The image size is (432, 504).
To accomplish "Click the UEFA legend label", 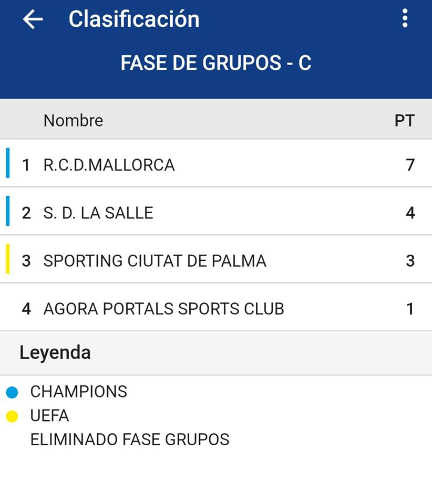I will [x=49, y=416].
